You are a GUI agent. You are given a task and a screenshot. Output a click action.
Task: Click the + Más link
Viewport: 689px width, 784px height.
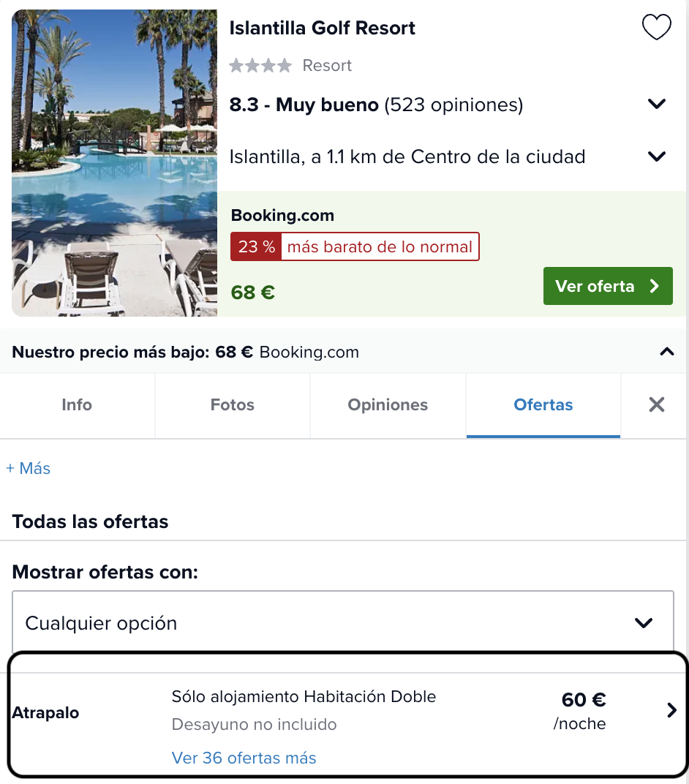[28, 469]
